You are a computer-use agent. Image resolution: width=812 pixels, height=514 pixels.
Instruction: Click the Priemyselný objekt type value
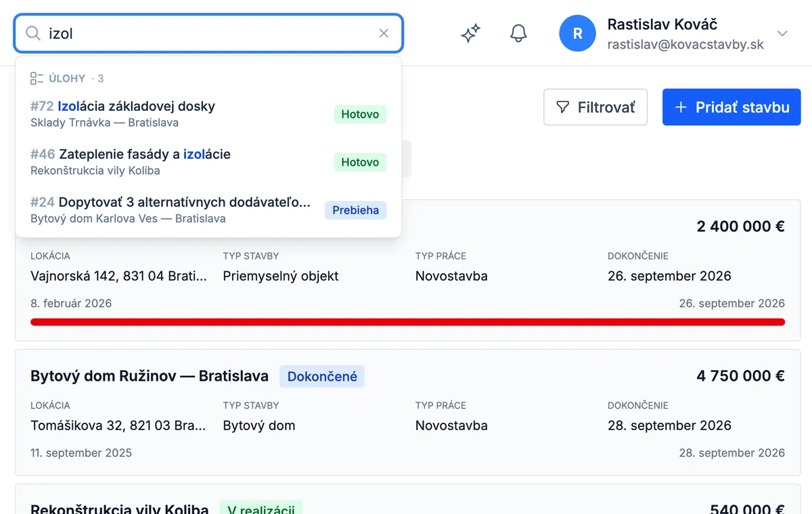point(281,276)
